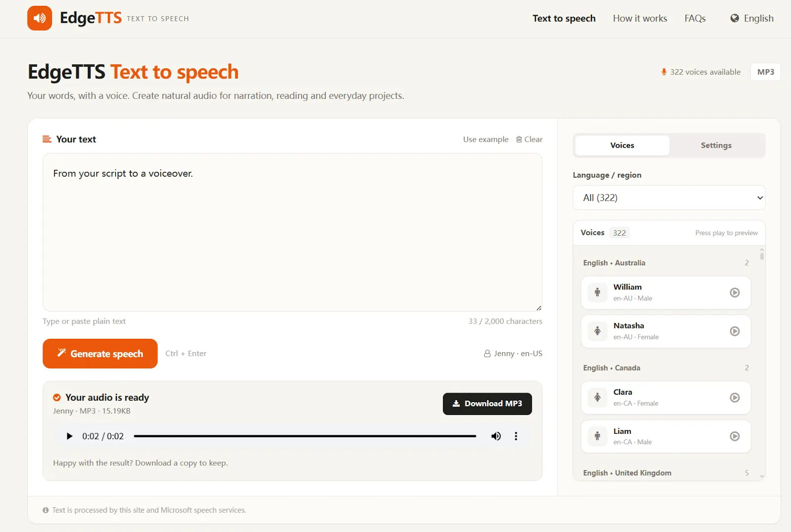Click the info icon in footer note
This screenshot has width=791, height=532.
pyautogui.click(x=45, y=510)
